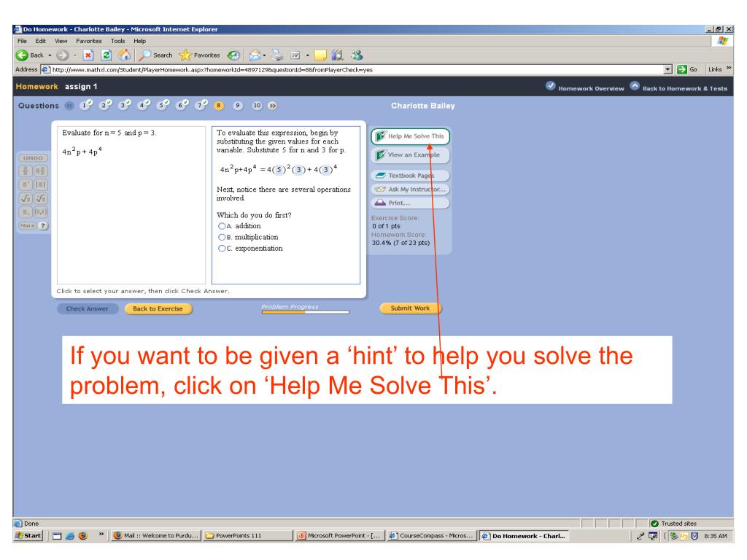Open the Favorites star toolbar button
Screen dimensions: 747x560
[199, 55]
